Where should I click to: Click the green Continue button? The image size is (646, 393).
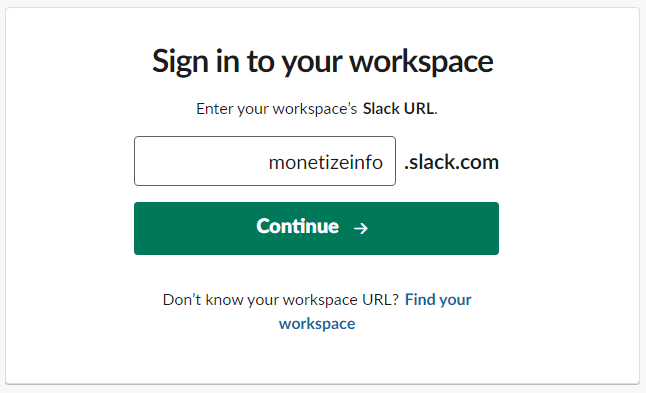pyautogui.click(x=316, y=228)
